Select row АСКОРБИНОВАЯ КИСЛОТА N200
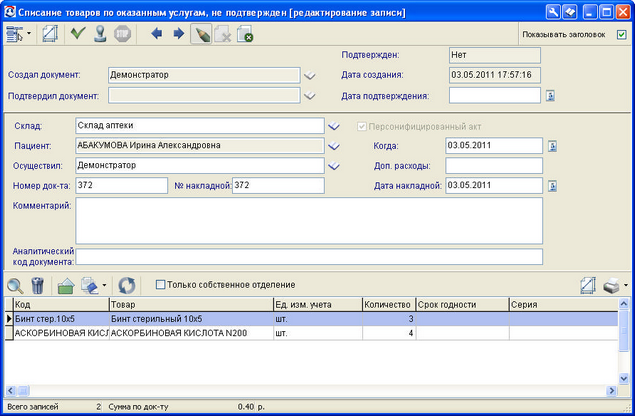Image resolution: width=635 pixels, height=416 pixels. coord(311,333)
